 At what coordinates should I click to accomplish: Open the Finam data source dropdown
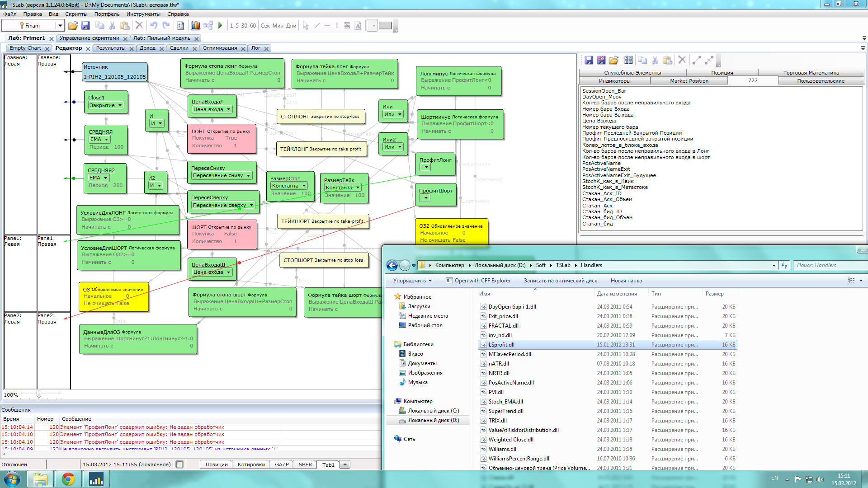pyautogui.click(x=60, y=26)
